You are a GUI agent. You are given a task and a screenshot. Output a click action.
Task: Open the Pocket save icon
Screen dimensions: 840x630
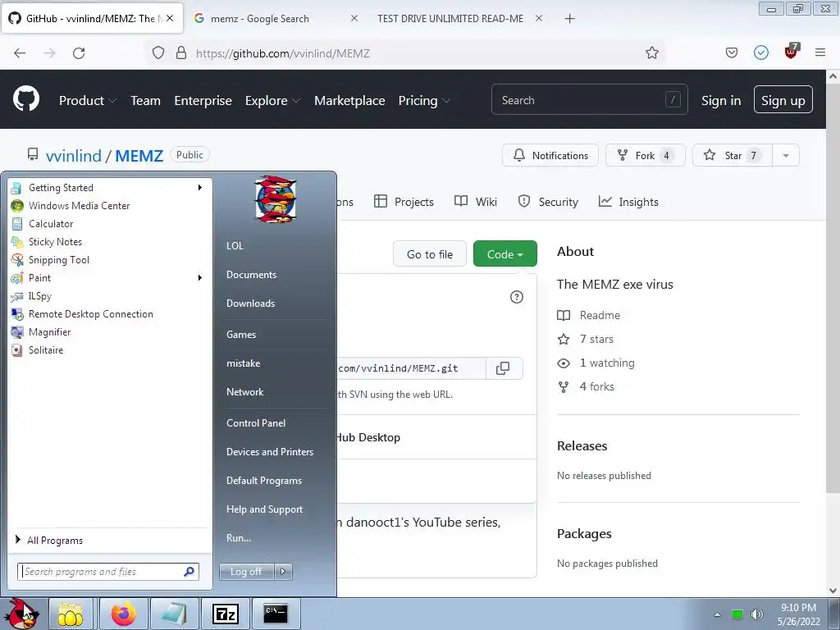731,52
